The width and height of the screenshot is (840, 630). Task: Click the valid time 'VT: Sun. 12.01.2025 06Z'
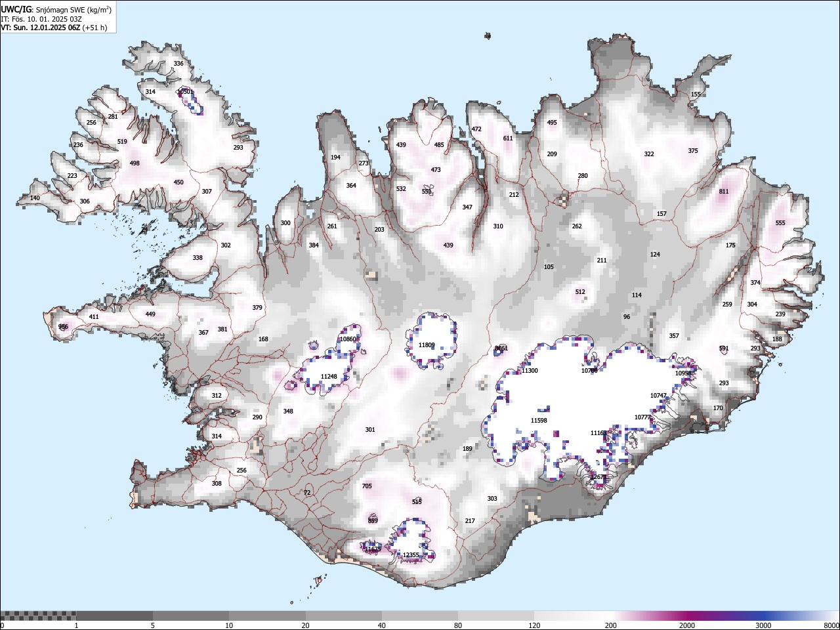pos(41,28)
